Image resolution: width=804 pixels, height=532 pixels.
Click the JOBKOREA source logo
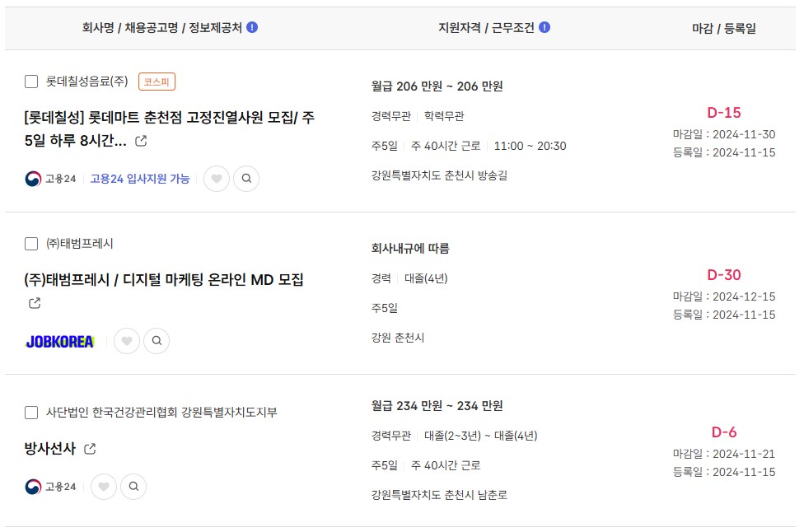pyautogui.click(x=60, y=341)
